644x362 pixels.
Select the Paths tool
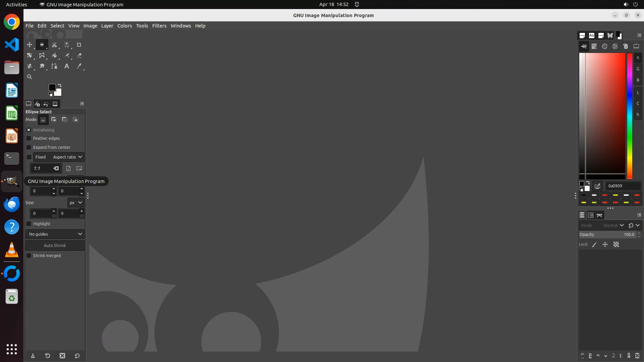coord(54,66)
